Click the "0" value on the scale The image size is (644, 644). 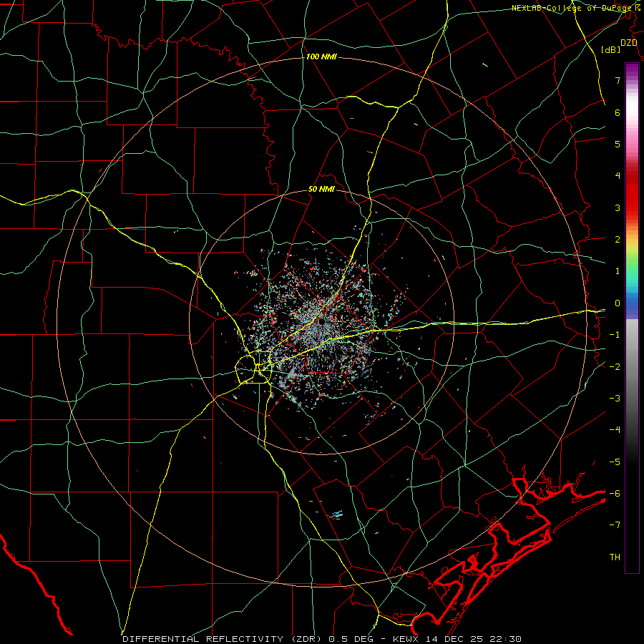pyautogui.click(x=618, y=303)
